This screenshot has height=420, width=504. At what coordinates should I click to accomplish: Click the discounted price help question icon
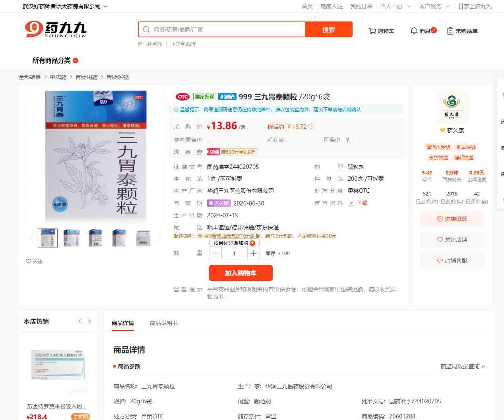(311, 127)
